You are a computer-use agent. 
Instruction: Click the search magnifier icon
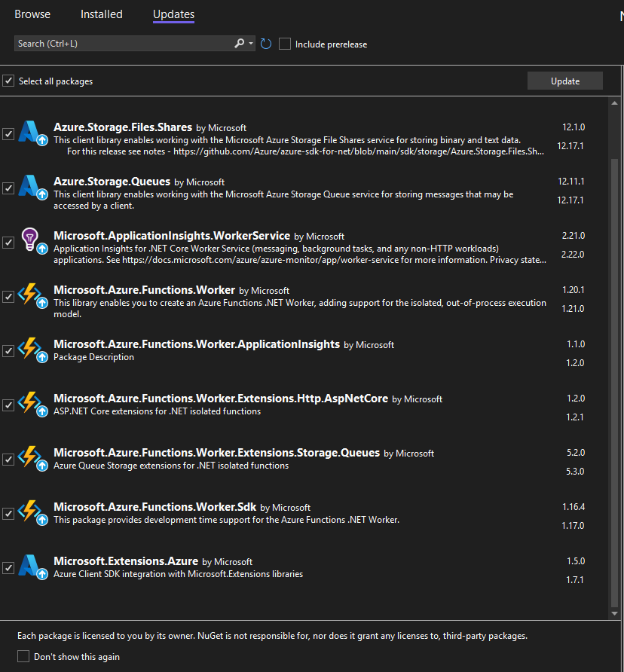[x=237, y=43]
